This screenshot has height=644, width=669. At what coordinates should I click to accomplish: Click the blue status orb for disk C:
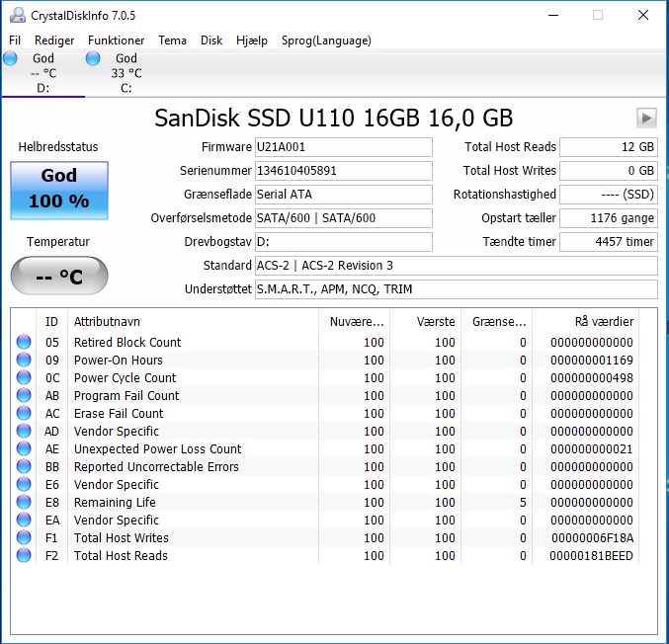pos(93,58)
